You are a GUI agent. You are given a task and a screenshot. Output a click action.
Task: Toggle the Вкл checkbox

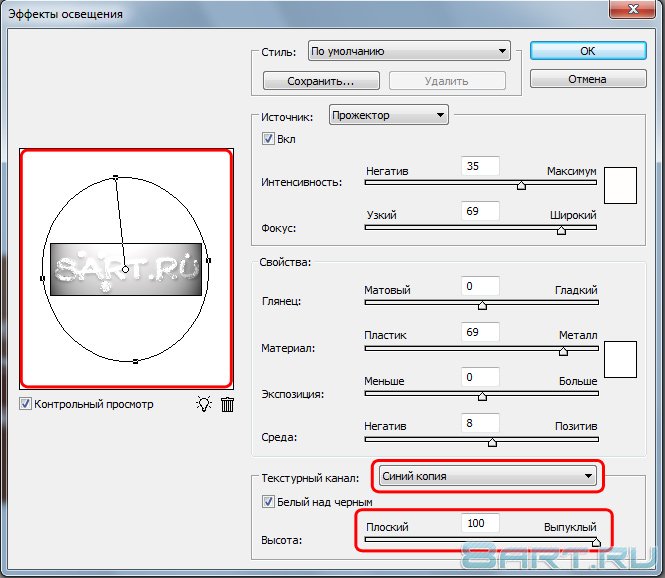pos(268,139)
